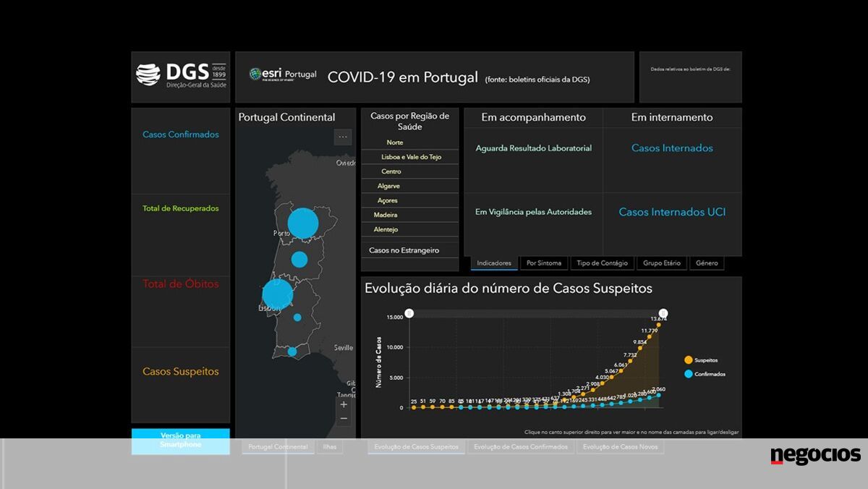Select the Norte region in the list
The height and width of the screenshot is (489, 868).
point(395,143)
